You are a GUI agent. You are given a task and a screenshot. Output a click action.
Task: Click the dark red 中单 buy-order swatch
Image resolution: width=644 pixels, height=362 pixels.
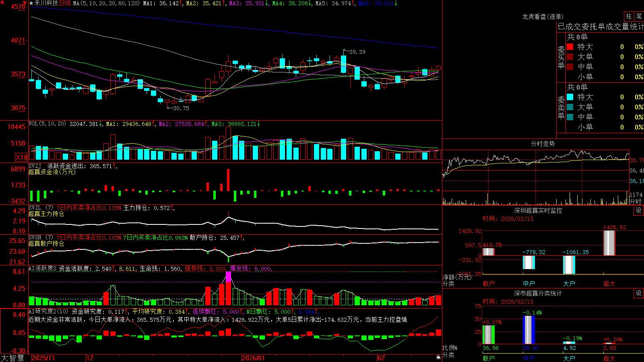pos(570,67)
